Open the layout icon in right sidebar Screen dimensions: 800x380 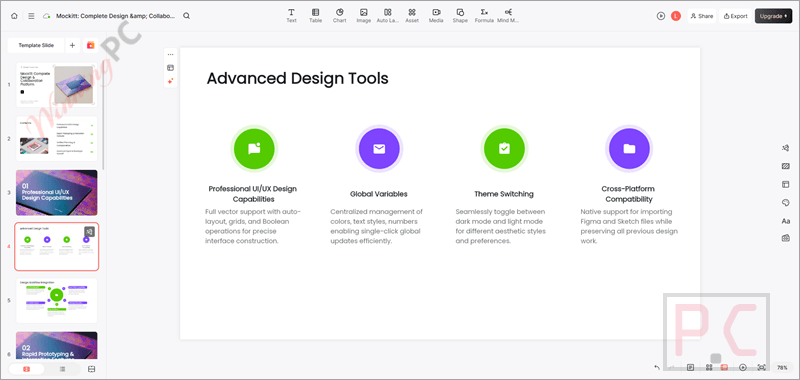pos(786,184)
